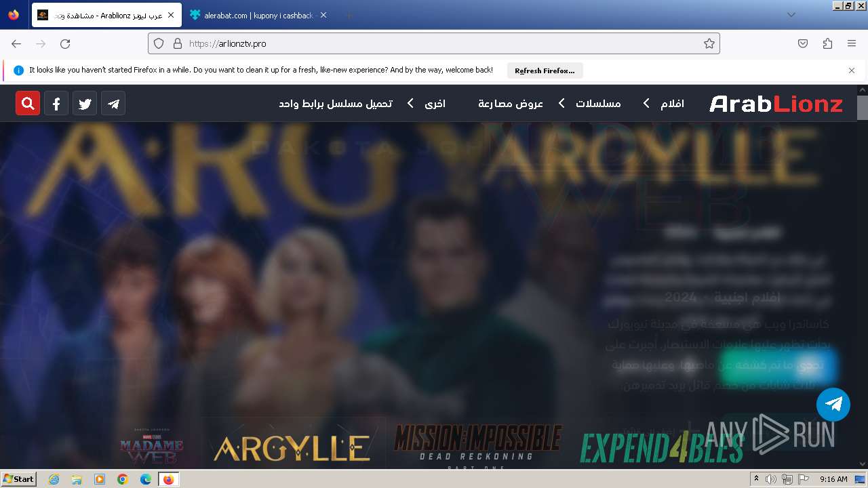Click the افلام اجنبية 2024 banner text
This screenshot has height=488, width=868.
(x=723, y=297)
